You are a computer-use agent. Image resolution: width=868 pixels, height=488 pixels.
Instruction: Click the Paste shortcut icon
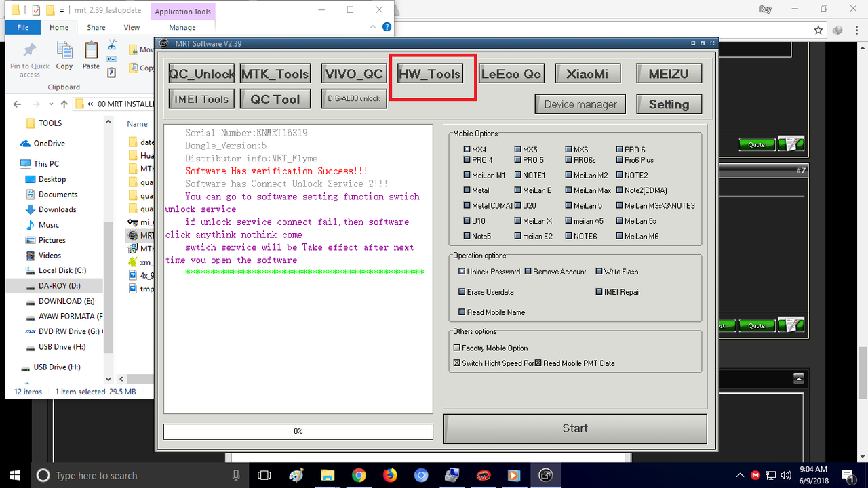(x=112, y=71)
